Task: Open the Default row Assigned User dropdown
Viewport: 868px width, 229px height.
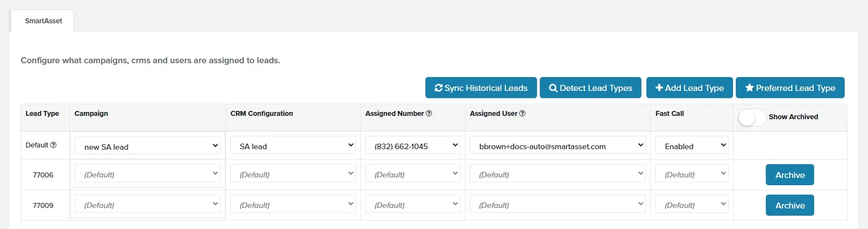Action: coord(558,145)
